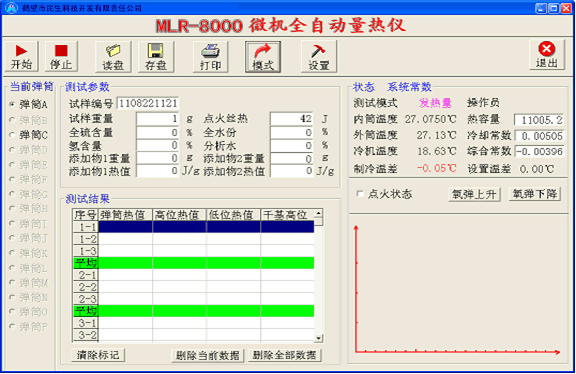This screenshot has height=374, width=576.
Task: Select result row 3-2
Action: pyautogui.click(x=194, y=335)
